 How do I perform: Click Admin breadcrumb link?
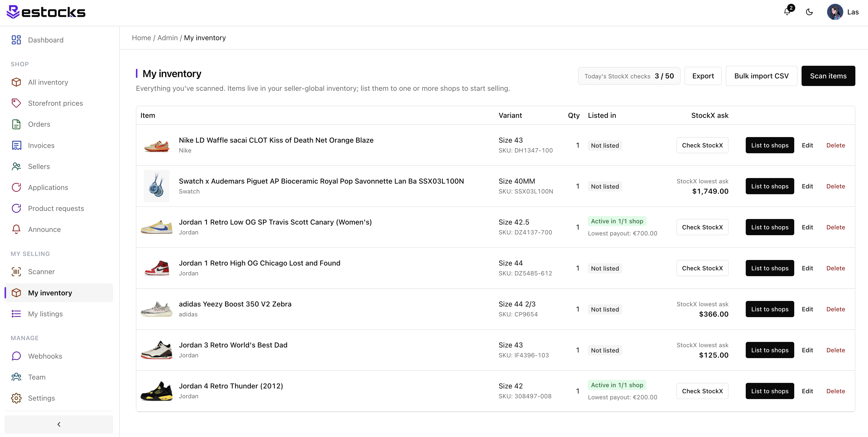tap(167, 38)
